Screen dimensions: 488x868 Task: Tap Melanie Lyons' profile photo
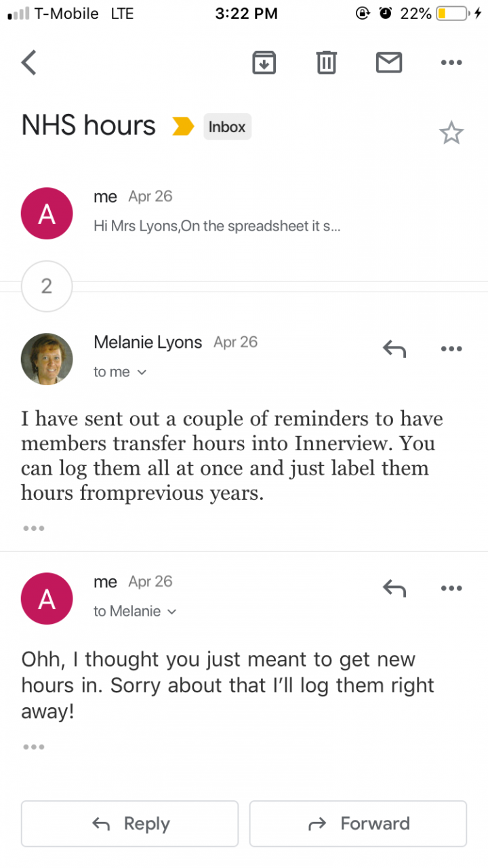tap(47, 359)
